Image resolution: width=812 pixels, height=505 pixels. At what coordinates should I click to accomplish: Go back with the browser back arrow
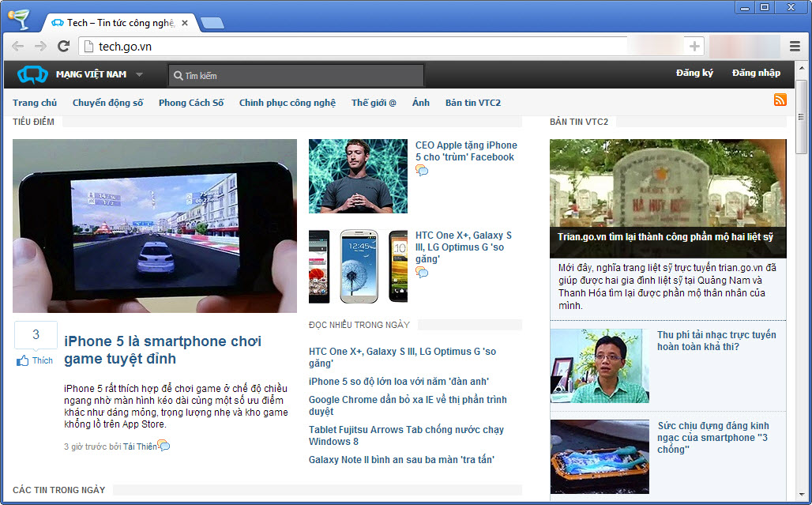click(x=17, y=47)
